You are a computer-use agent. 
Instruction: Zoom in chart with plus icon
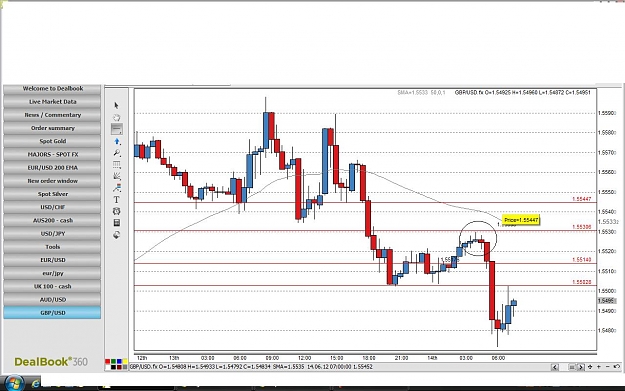(598, 367)
